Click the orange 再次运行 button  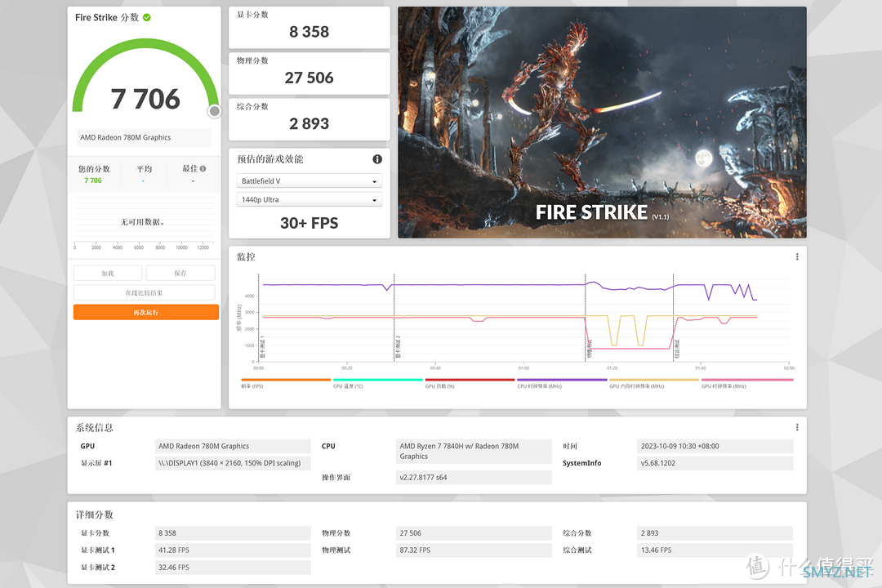pyautogui.click(x=146, y=312)
